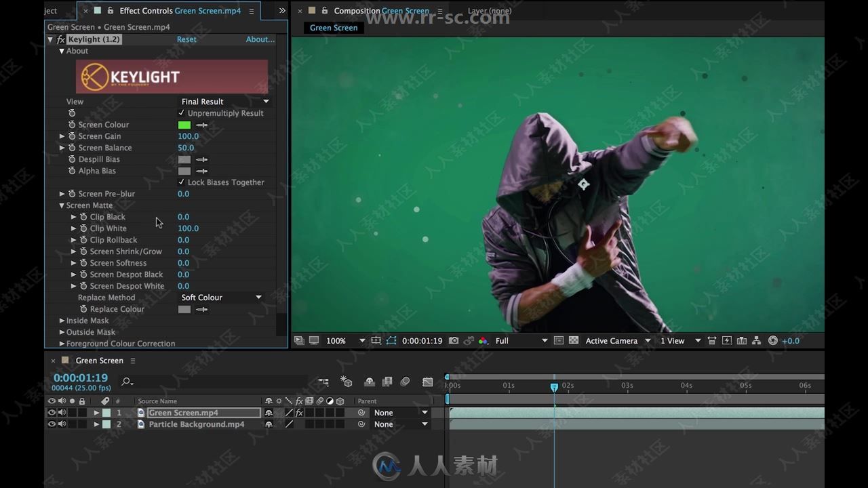The image size is (868, 488).
Task: Mute audio of Particle Background.mp4 layer
Action: 62,424
